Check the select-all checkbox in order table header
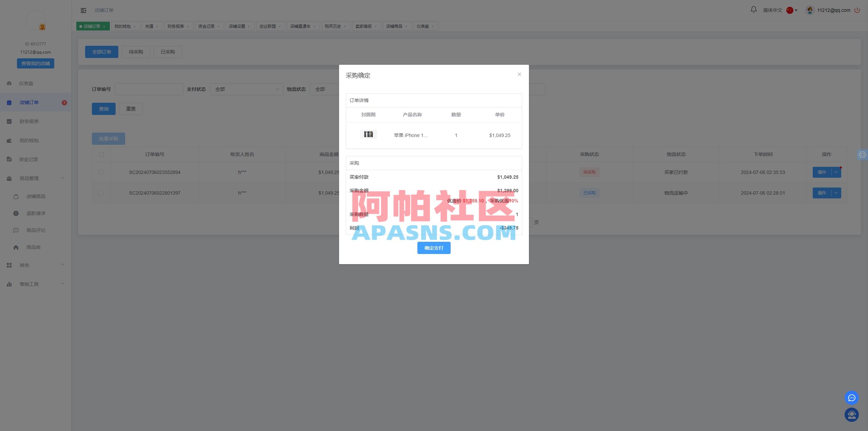The image size is (868, 431). pyautogui.click(x=101, y=154)
